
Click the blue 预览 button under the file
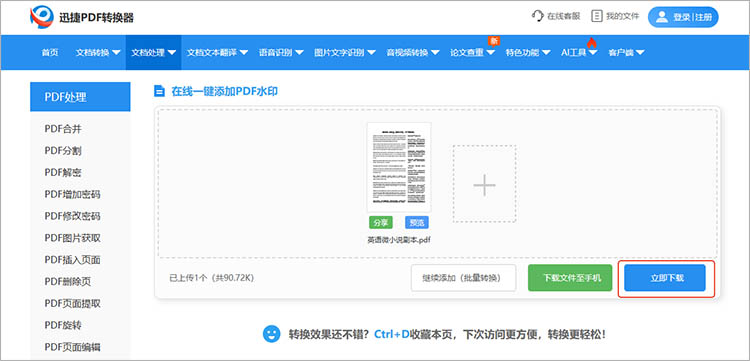[417, 222]
